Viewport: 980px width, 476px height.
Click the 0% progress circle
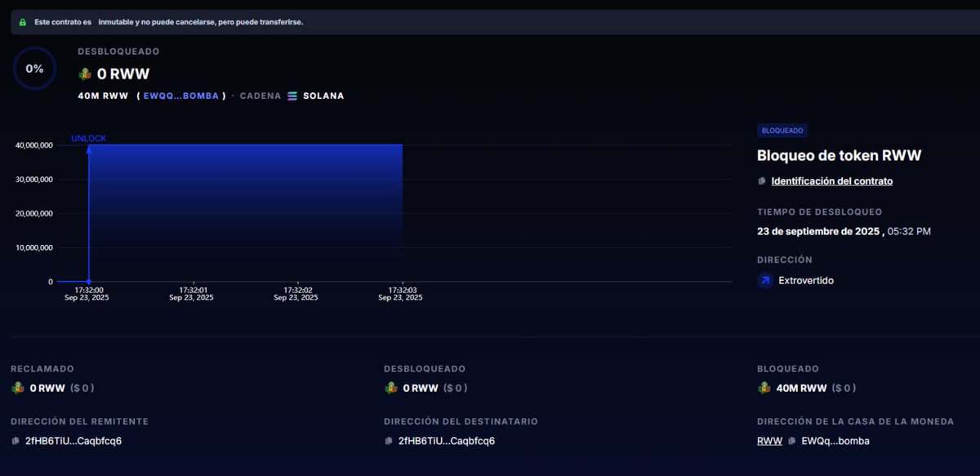click(x=33, y=69)
